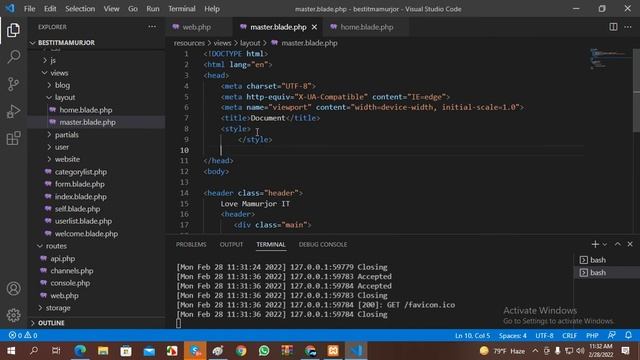Open the Selection menu

coord(80,9)
